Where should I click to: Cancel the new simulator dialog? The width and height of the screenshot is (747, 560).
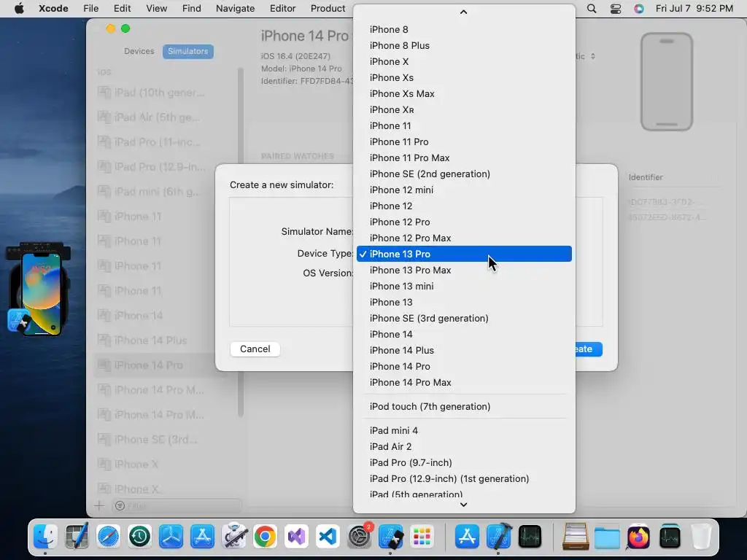255,349
